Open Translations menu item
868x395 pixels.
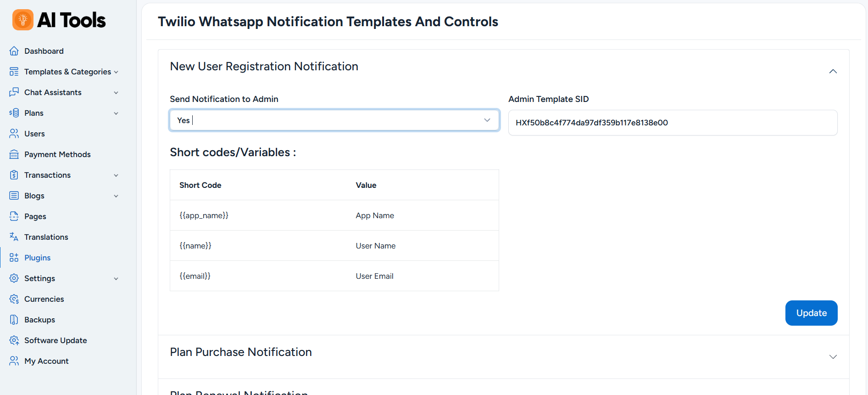46,237
